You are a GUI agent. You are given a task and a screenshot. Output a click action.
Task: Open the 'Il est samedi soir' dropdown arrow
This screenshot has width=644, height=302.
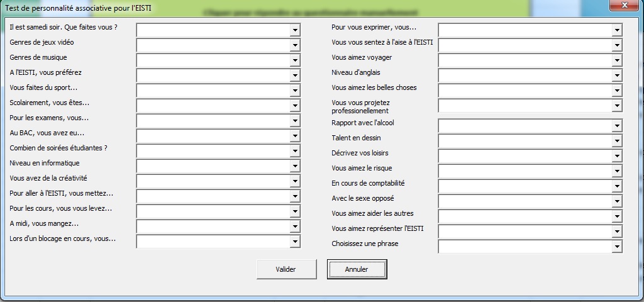pyautogui.click(x=294, y=30)
